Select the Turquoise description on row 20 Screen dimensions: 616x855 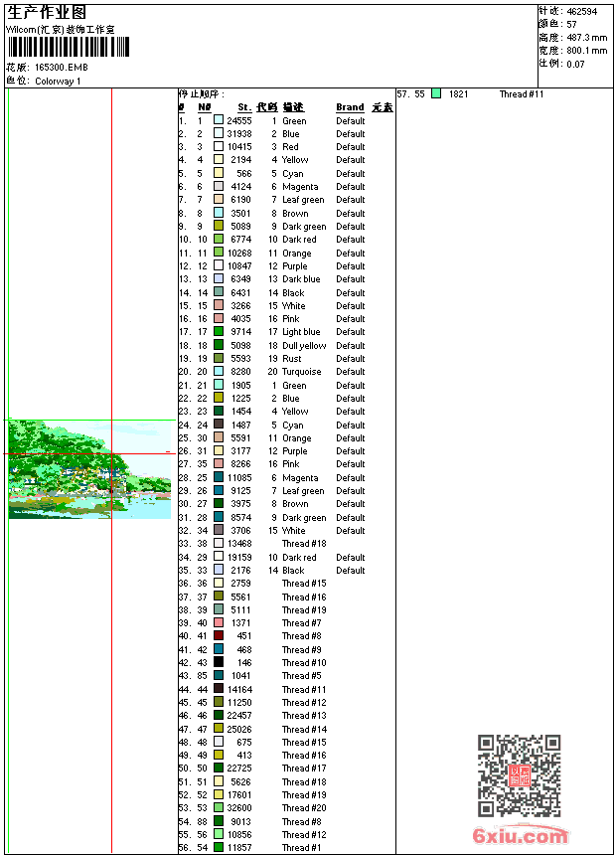click(301, 372)
